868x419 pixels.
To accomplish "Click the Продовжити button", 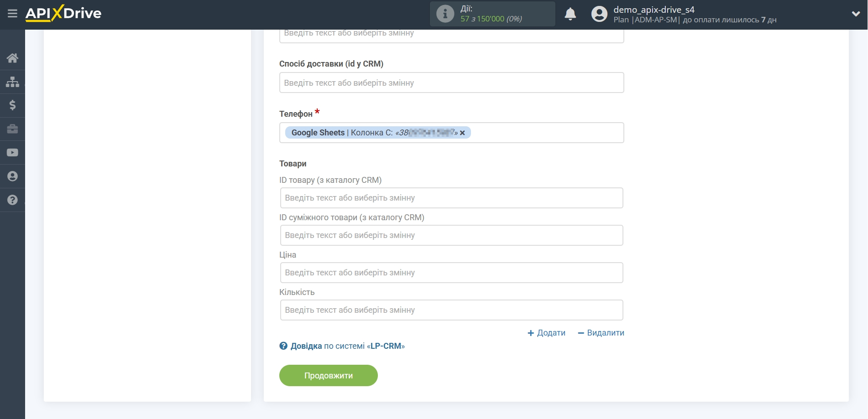I will coord(329,376).
